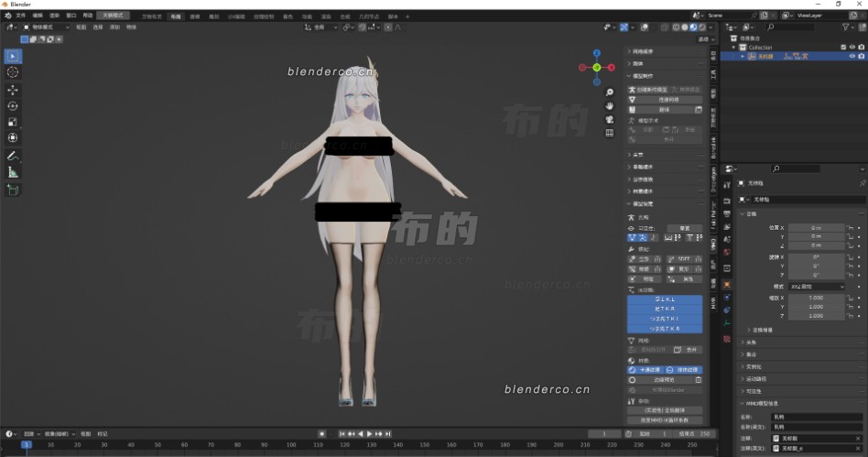The width and height of the screenshot is (868, 457).
Task: Open the Tool properties tab icon
Action: tap(727, 186)
